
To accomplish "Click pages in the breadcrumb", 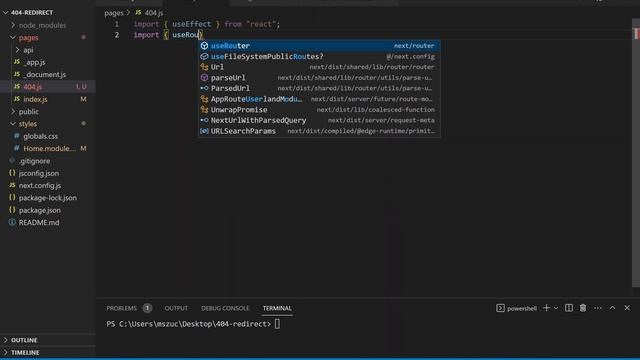I will [113, 13].
